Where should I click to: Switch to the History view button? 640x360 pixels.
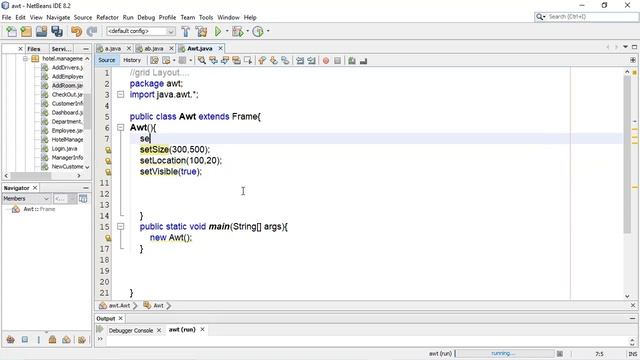132,60
